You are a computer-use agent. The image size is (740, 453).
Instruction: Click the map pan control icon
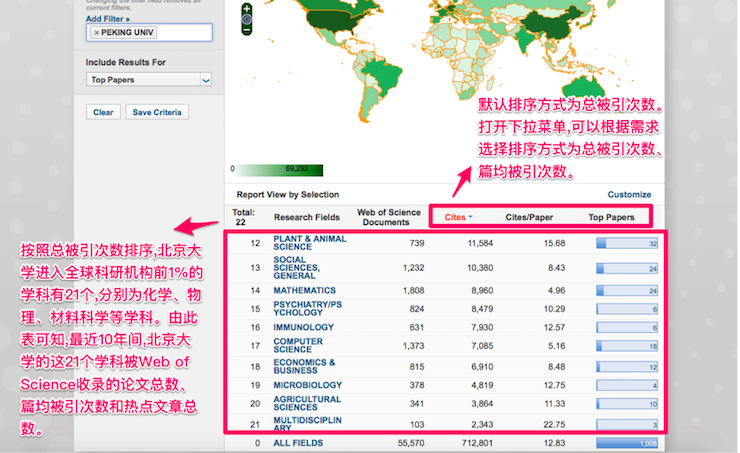[246, 19]
